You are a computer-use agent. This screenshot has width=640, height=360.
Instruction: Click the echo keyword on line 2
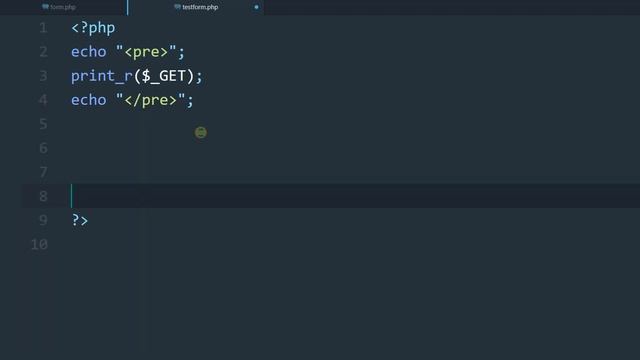(x=89, y=52)
